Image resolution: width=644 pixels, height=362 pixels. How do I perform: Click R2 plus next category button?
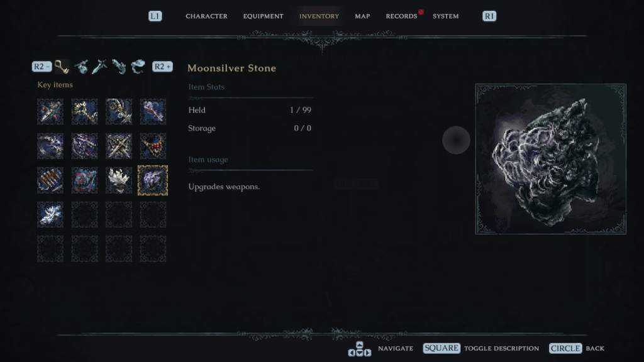coord(162,67)
